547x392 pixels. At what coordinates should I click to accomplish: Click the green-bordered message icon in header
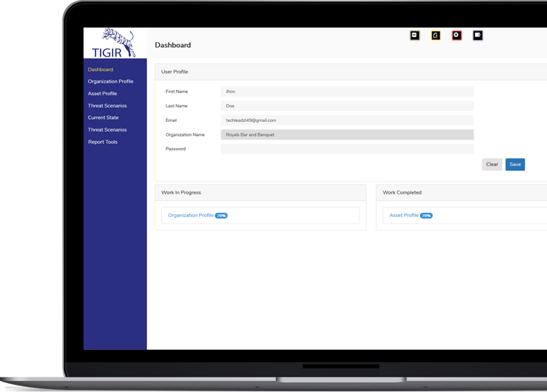tap(415, 35)
